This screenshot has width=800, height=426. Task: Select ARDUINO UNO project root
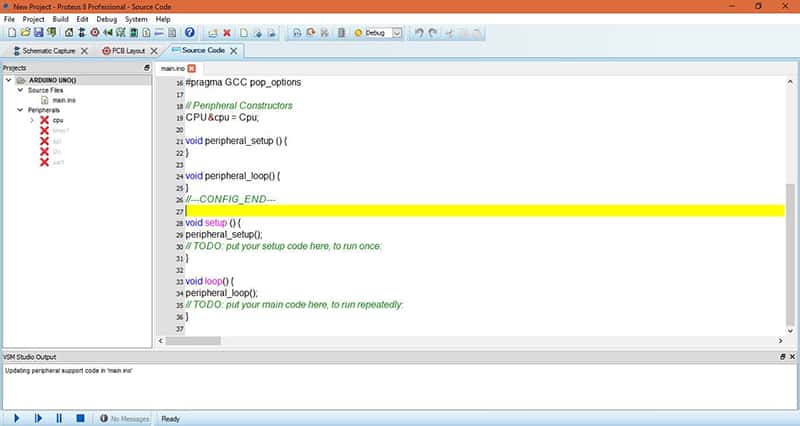[53, 80]
